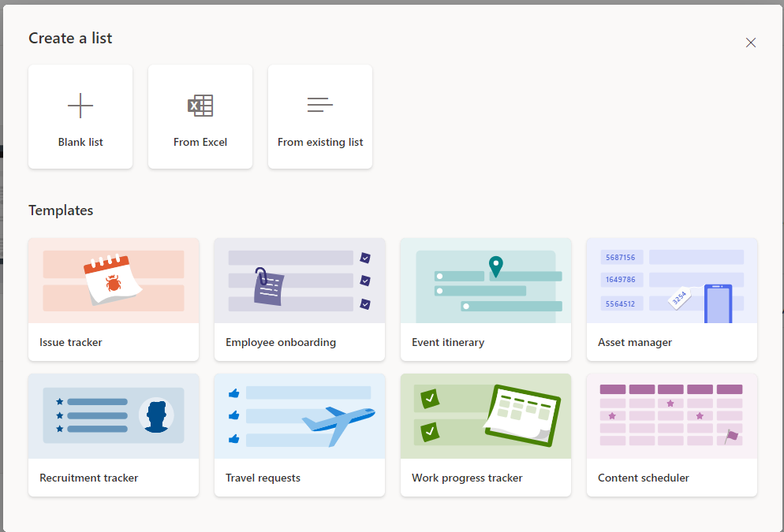Click the "Event itinerary" template name
The width and height of the screenshot is (784, 532).
click(x=448, y=343)
